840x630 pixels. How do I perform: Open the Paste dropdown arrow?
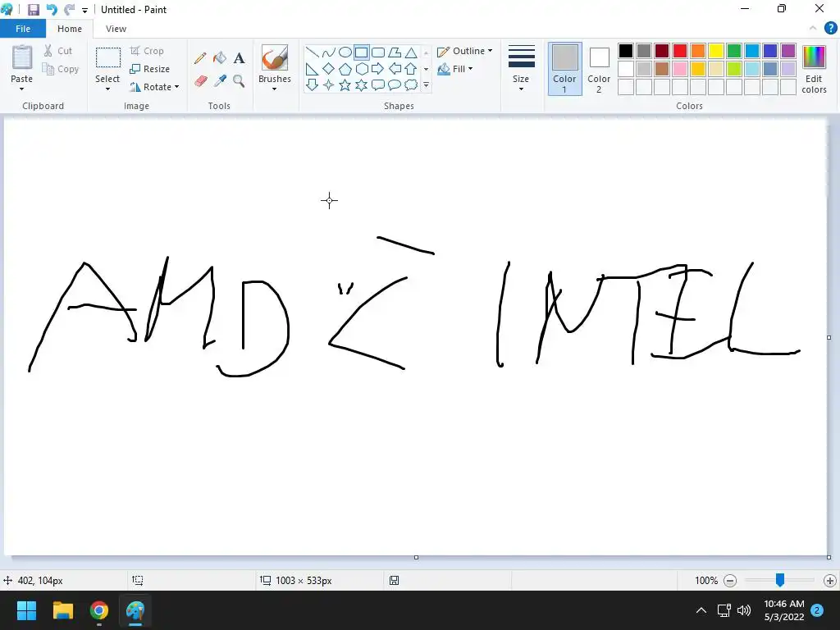coord(21,89)
